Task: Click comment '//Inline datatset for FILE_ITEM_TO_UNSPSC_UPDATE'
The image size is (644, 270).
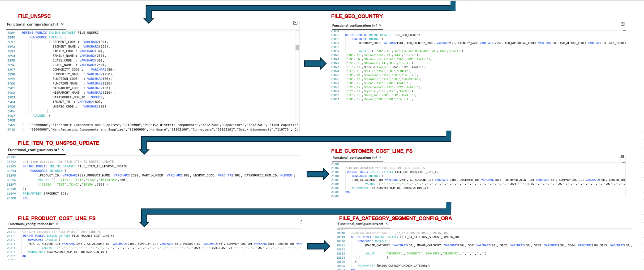Action: pos(68,162)
